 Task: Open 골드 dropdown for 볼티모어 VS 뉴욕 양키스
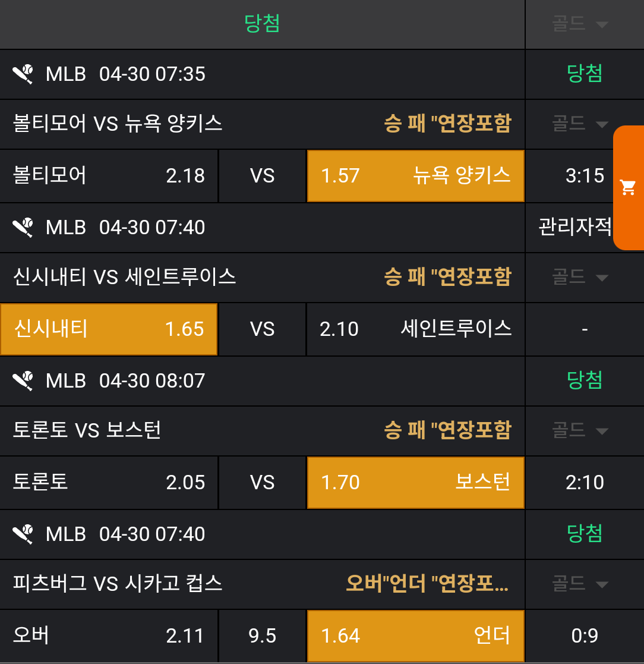pos(580,124)
